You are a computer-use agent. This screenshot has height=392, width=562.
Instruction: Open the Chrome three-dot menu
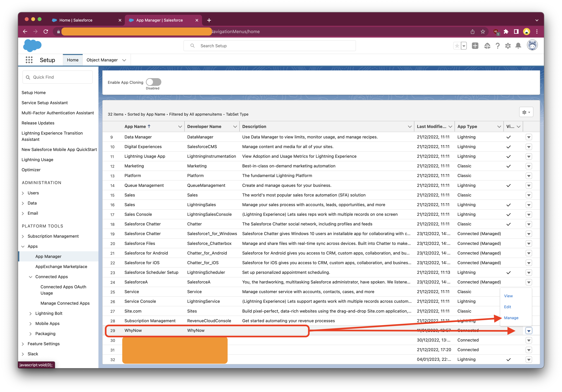point(537,32)
